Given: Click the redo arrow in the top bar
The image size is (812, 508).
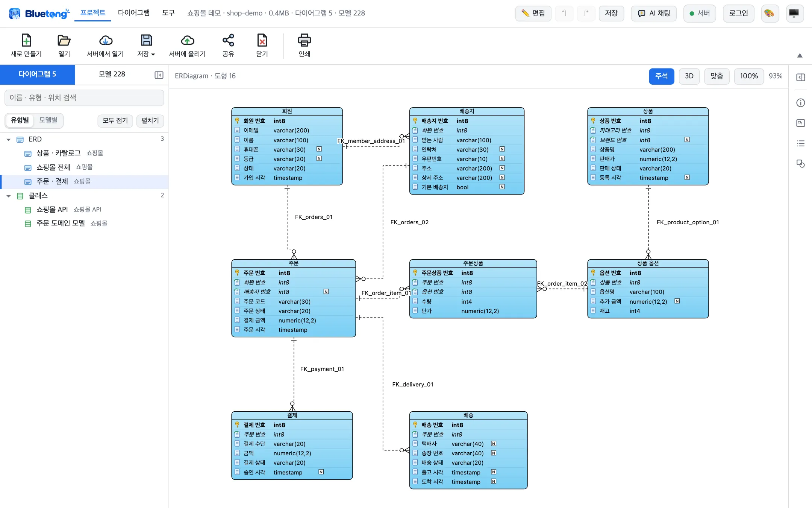Looking at the screenshot, I should 586,13.
